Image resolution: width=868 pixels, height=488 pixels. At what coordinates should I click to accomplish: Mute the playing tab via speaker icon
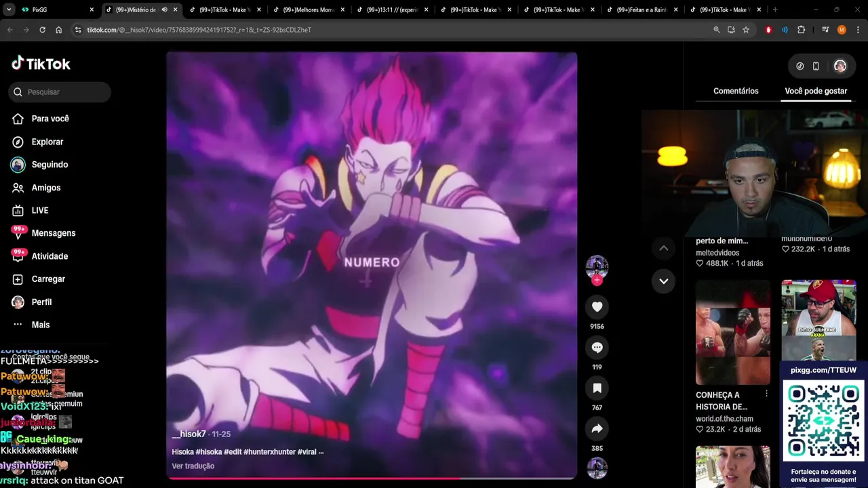[x=164, y=9]
